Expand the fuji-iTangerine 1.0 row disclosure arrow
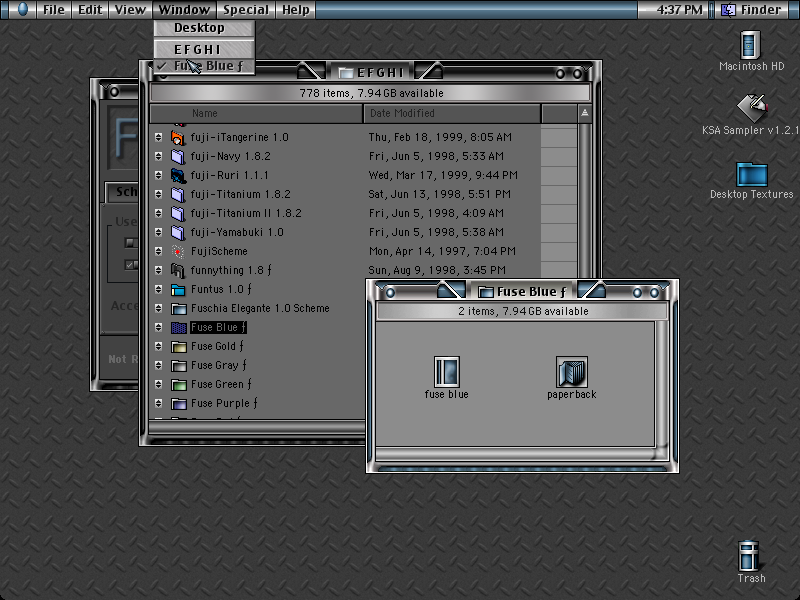Viewport: 800px width, 600px height. (158, 137)
